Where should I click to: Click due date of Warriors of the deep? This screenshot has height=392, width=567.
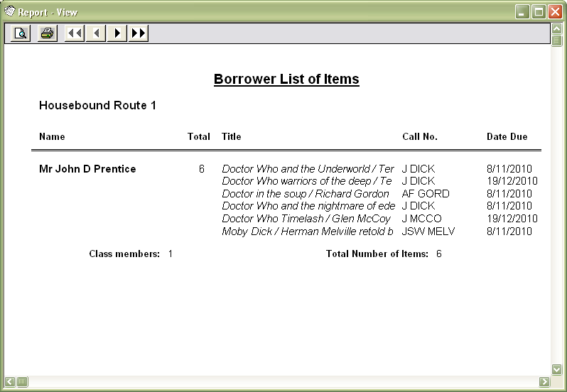pos(512,181)
